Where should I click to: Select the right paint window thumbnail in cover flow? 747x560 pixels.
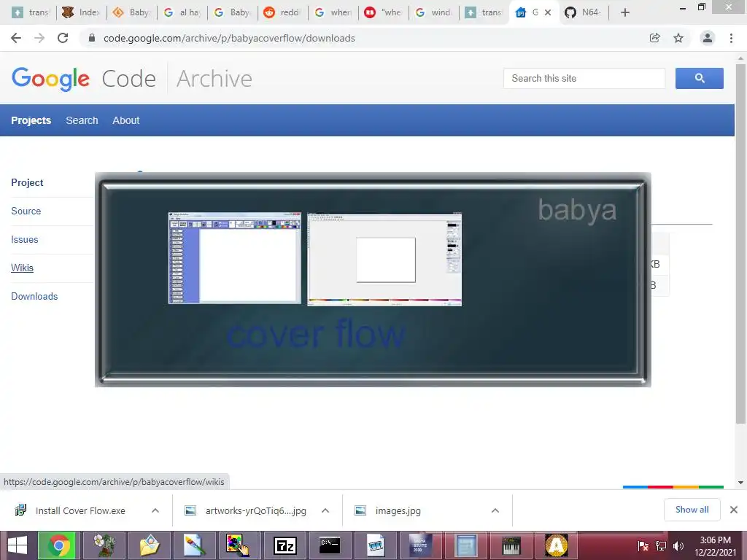pos(384,260)
